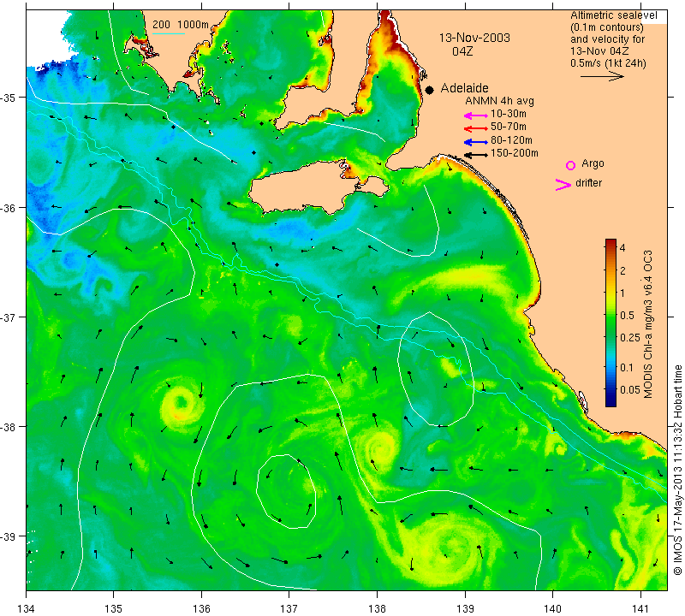685x616 pixels.
Task: Click the blue 80-120m arrow in legend
Action: [x=476, y=142]
